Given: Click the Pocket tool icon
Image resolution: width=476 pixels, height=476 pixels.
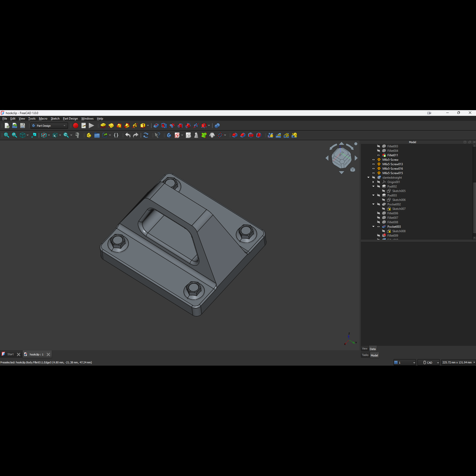Looking at the screenshot, I should point(156,126).
